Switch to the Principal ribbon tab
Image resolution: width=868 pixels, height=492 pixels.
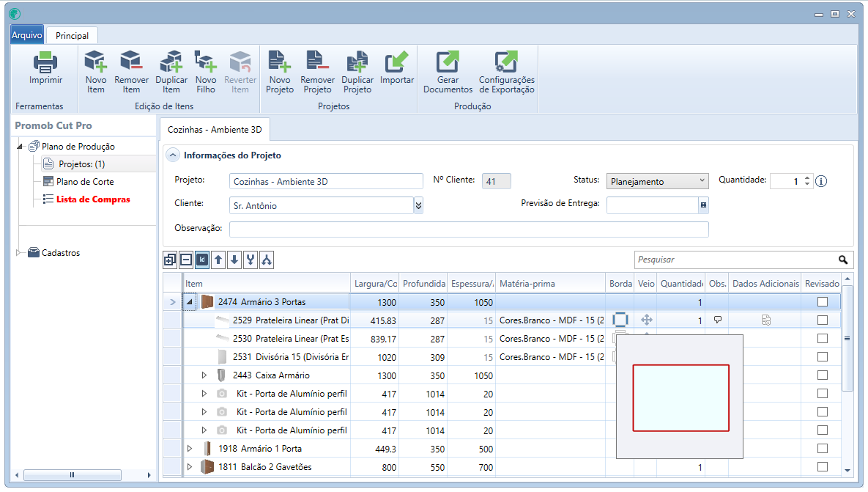click(72, 35)
